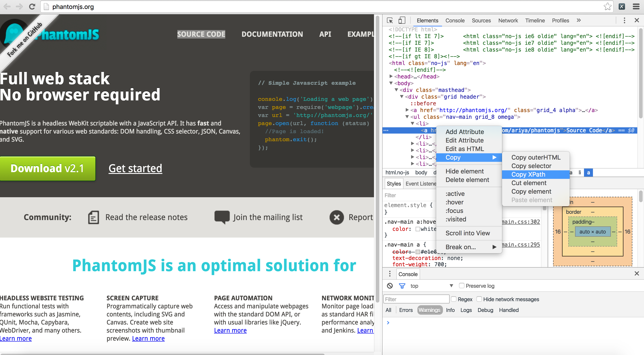Expand the head element node
The width and height of the screenshot is (644, 355).
coord(391,76)
